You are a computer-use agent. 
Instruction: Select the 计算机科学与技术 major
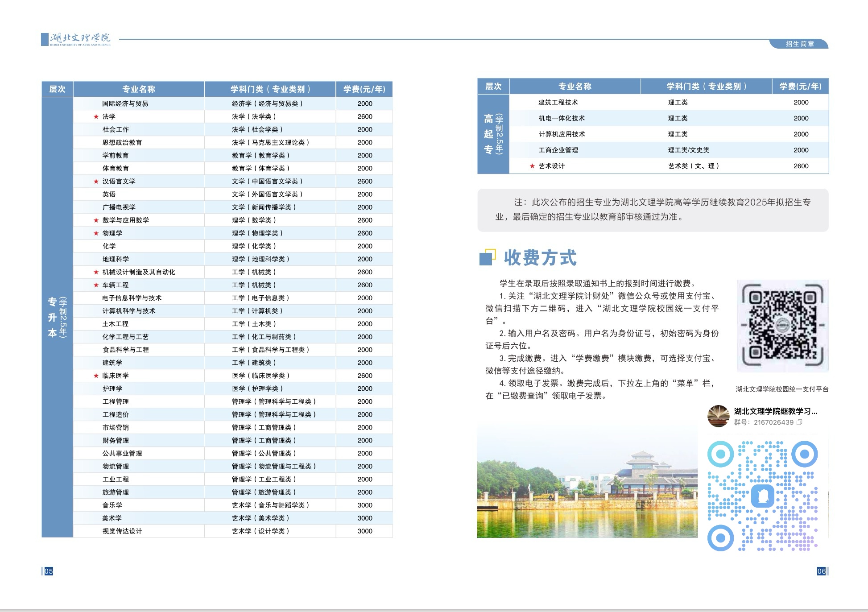tap(129, 310)
